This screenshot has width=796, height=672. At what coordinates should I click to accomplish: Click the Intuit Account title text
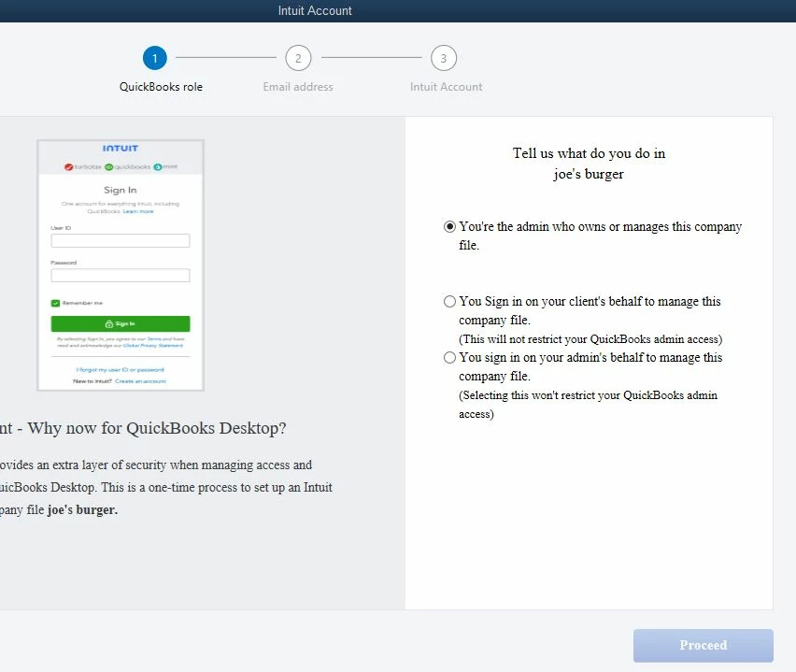tap(315, 10)
